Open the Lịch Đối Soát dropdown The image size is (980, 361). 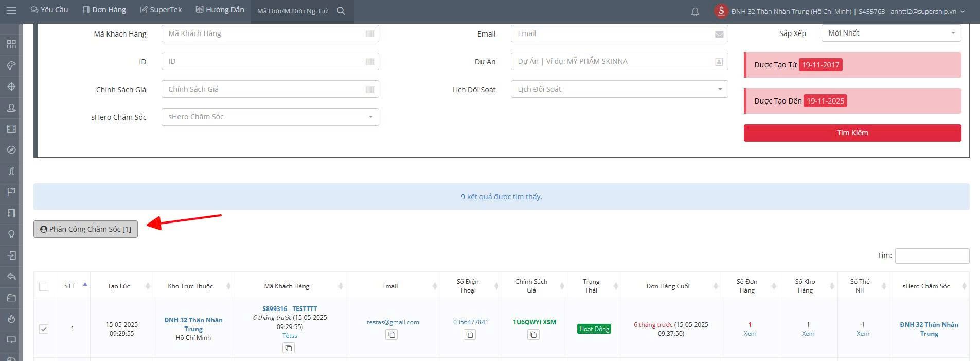(x=619, y=89)
